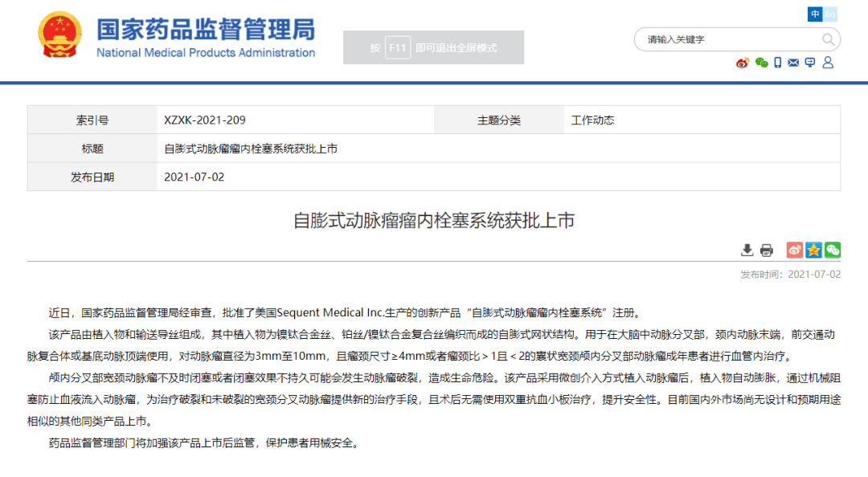Open the mobile phone icon in header
The height and width of the screenshot is (477, 868).
tap(778, 63)
